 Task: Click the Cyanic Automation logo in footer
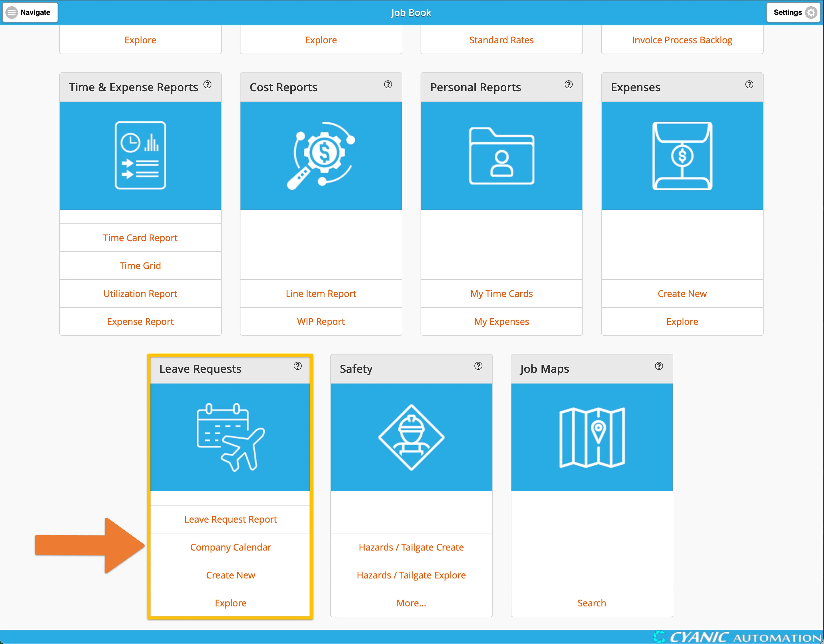coord(738,637)
